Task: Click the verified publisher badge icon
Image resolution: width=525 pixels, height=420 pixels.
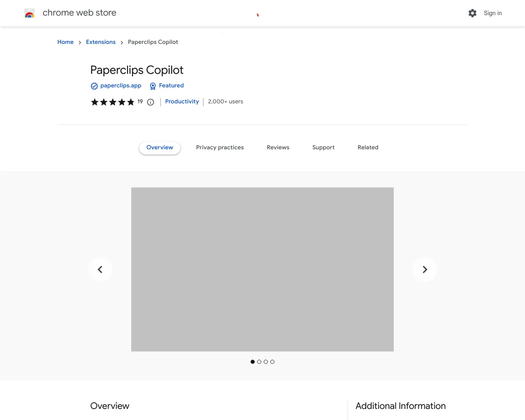Action: pyautogui.click(x=94, y=86)
